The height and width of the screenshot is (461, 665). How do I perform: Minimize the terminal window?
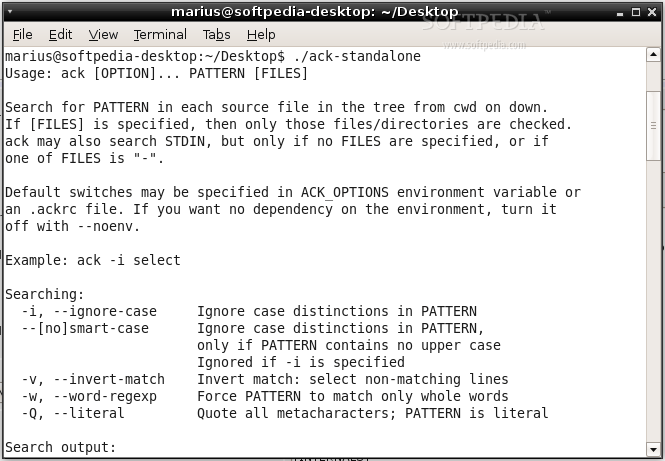(620, 13)
